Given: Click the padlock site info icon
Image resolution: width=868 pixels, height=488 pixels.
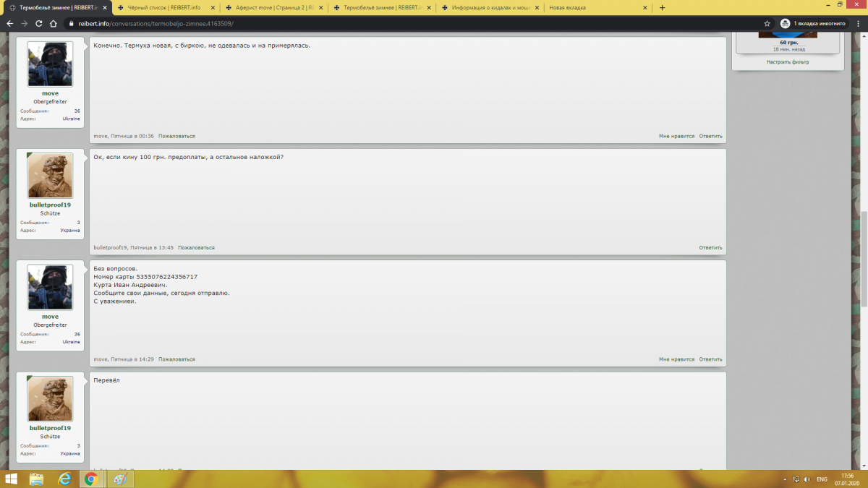Looking at the screenshot, I should 72,23.
